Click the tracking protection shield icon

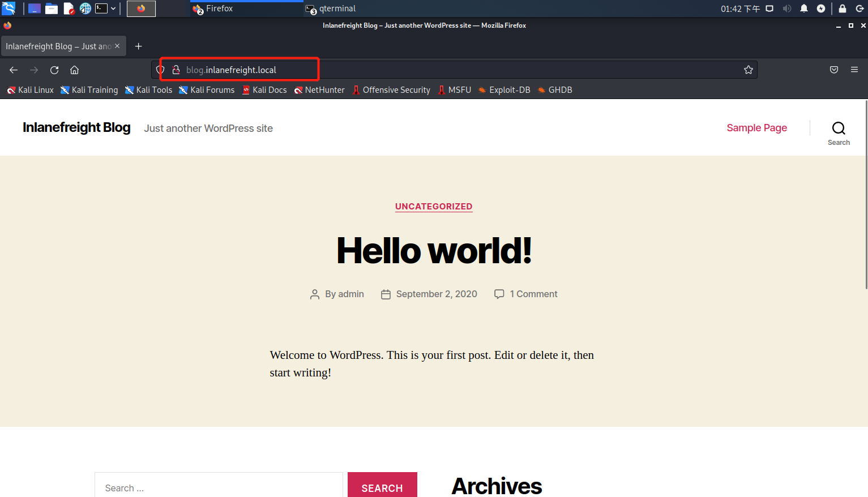[160, 70]
